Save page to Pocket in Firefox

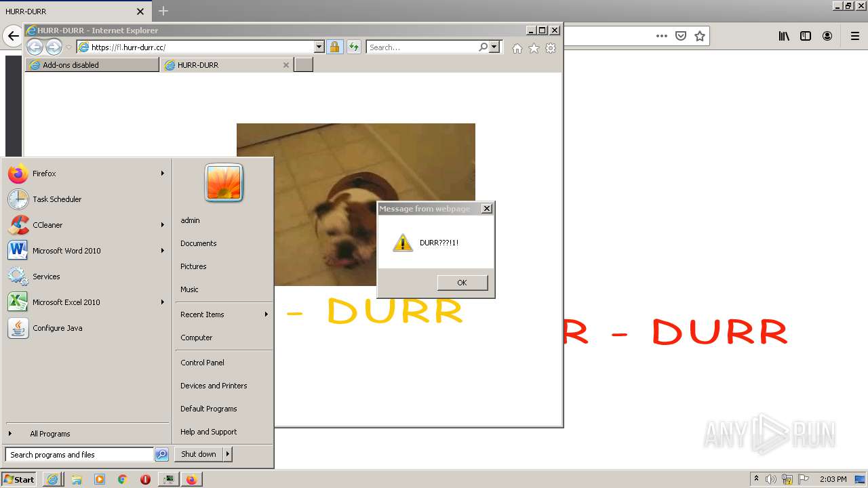click(x=681, y=36)
